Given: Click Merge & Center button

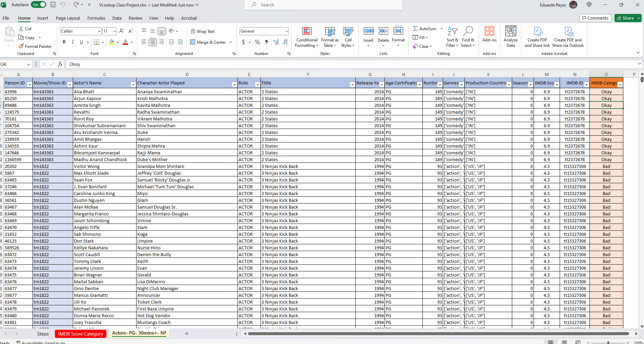Looking at the screenshot, I should tap(208, 42).
